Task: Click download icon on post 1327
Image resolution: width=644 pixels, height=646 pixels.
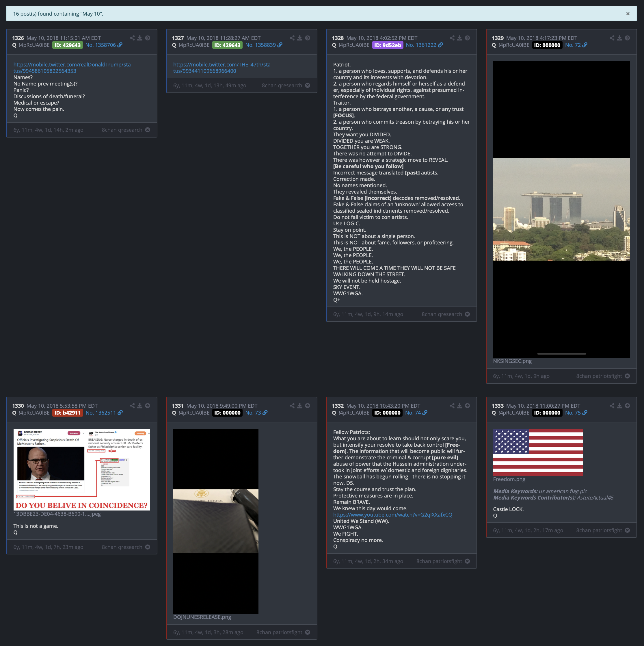Action: (300, 38)
